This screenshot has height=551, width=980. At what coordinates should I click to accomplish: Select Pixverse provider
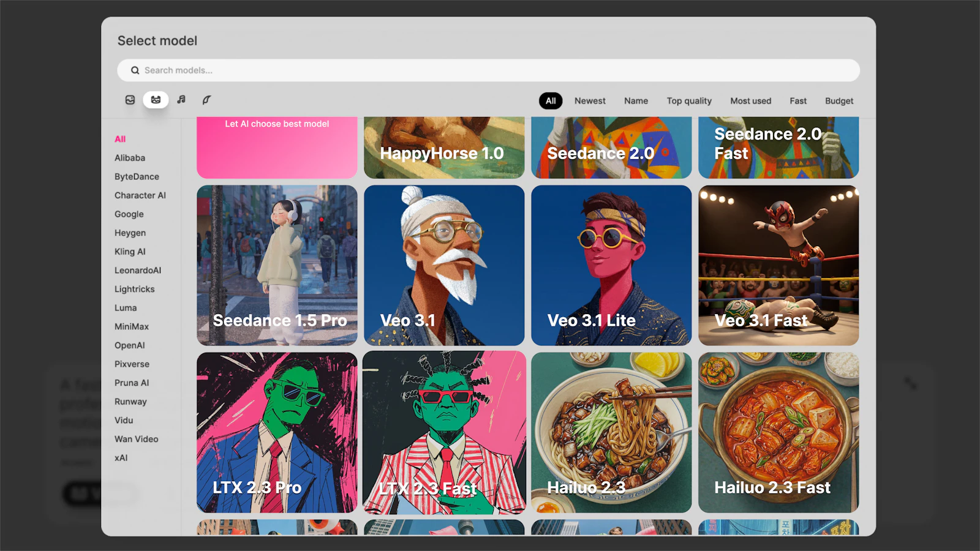point(132,364)
